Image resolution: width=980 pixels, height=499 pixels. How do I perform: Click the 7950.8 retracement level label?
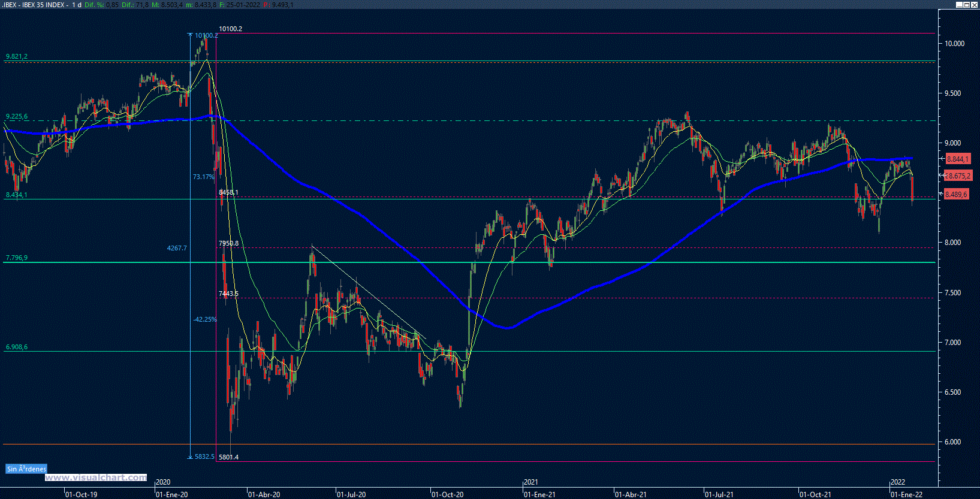[x=228, y=244]
